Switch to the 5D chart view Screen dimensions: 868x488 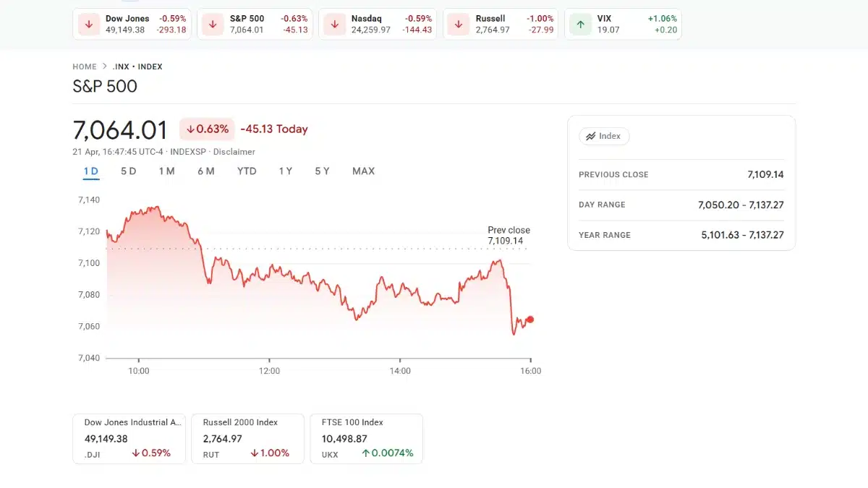point(128,171)
